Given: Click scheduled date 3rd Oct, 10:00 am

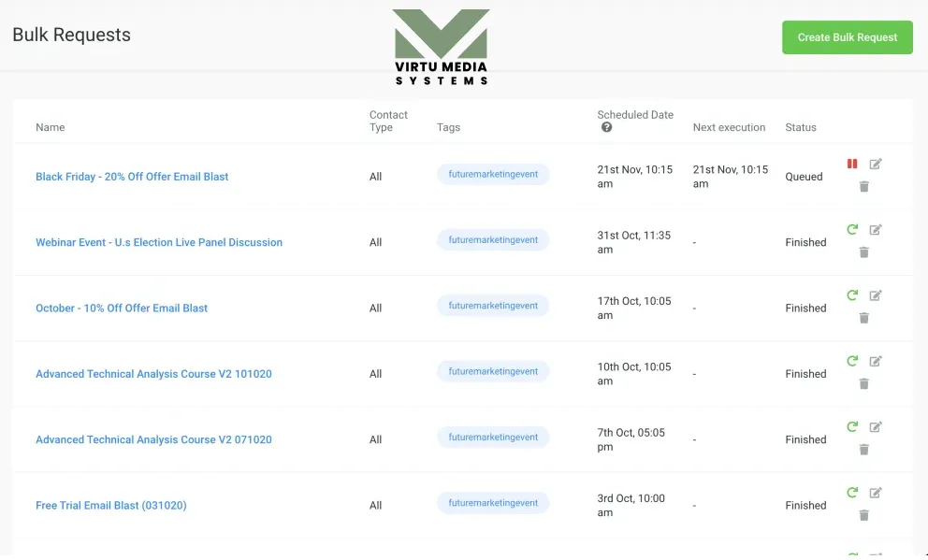Looking at the screenshot, I should (631, 505).
